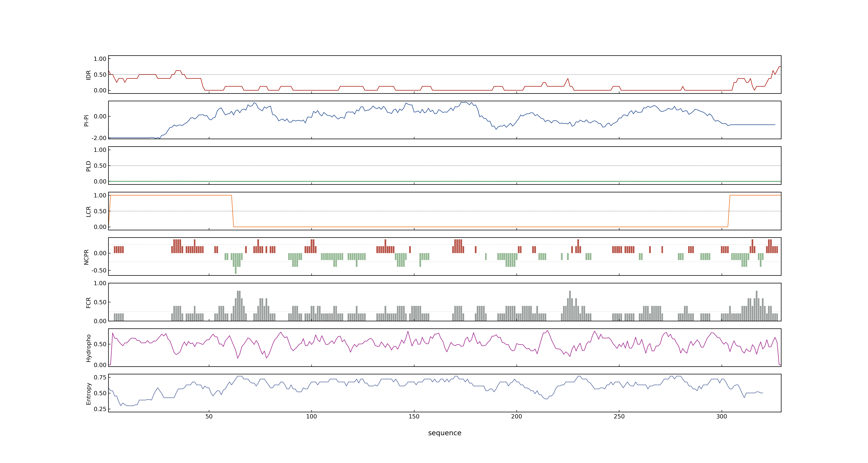Screen dimensions: 868x463
Task: Select the 'FCR' y-axis label
Action: [x=89, y=303]
